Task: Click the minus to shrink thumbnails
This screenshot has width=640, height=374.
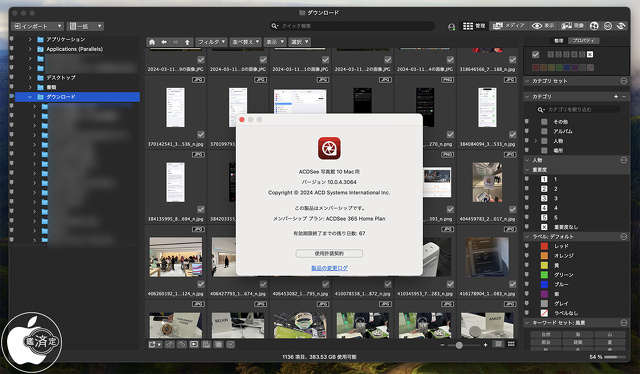Action: pyautogui.click(x=442, y=345)
